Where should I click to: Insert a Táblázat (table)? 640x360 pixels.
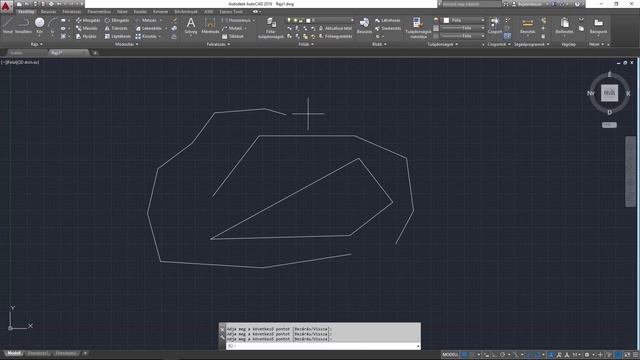coord(233,36)
